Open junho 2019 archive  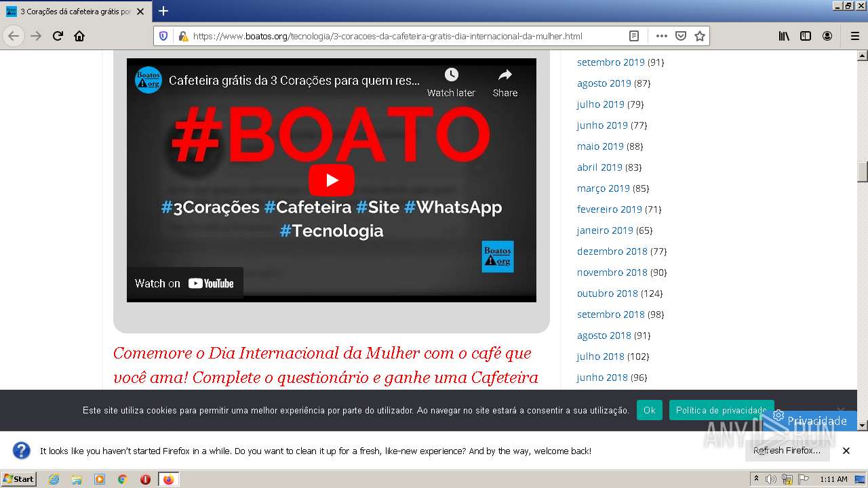(602, 125)
